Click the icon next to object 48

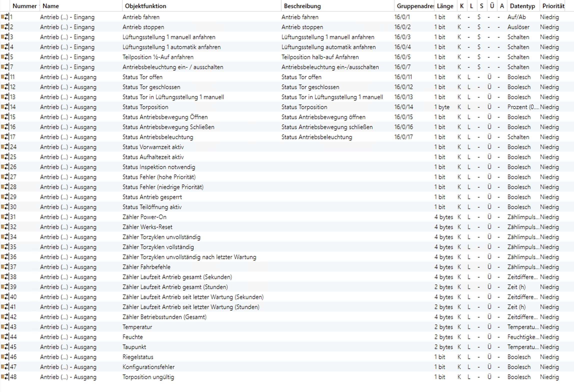click(4, 377)
